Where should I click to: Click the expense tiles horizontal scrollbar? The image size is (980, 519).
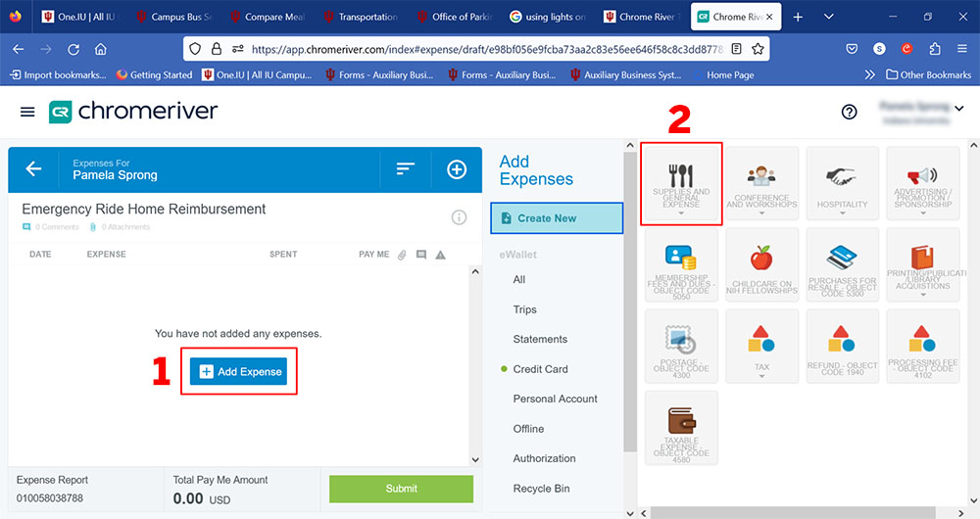793,513
